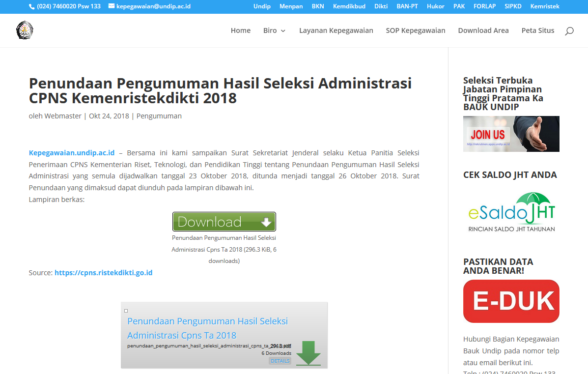This screenshot has height=374, width=588.
Task: Click the '6 Downloads' count text
Action: (277, 353)
